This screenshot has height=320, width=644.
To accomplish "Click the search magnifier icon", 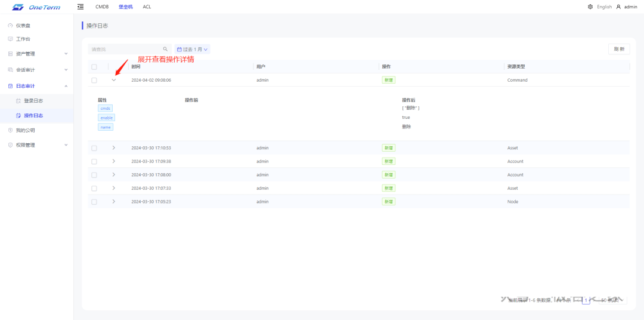I will coord(165,49).
